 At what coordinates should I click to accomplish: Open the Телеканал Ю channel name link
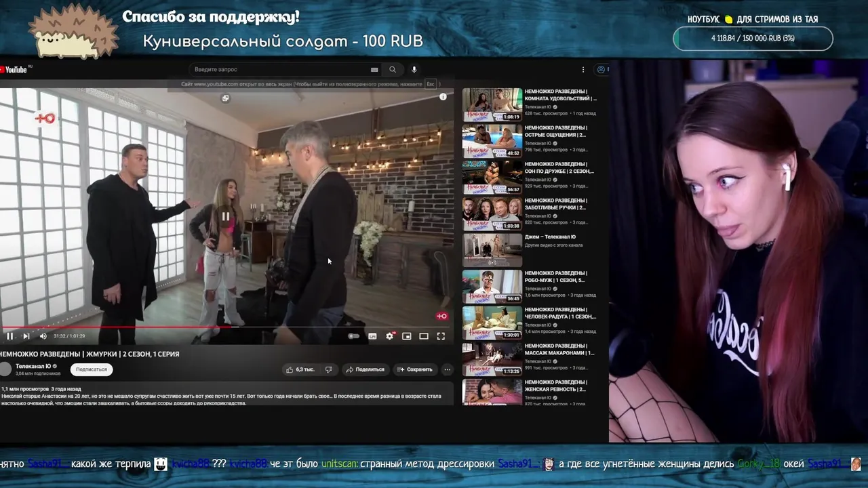click(x=33, y=366)
